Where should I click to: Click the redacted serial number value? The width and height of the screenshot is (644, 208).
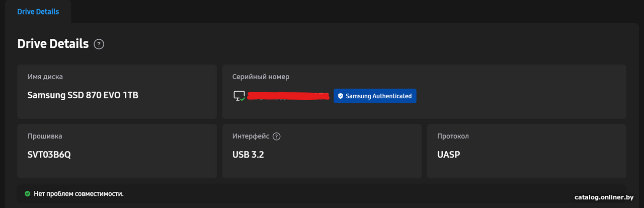289,96
